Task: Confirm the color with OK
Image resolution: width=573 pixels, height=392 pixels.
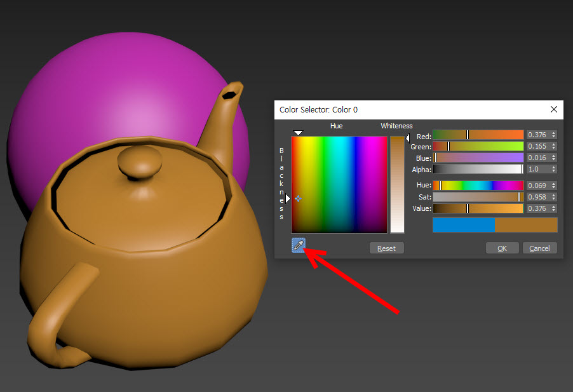Action: (502, 248)
